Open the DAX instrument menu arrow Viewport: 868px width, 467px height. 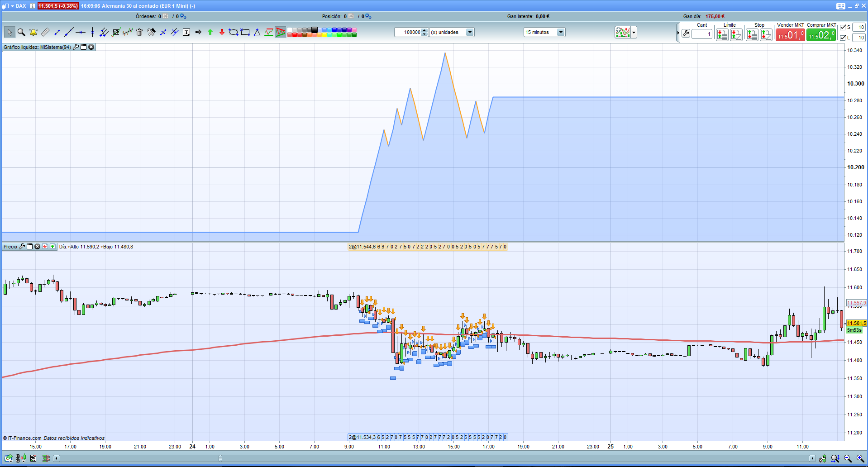tap(12, 6)
